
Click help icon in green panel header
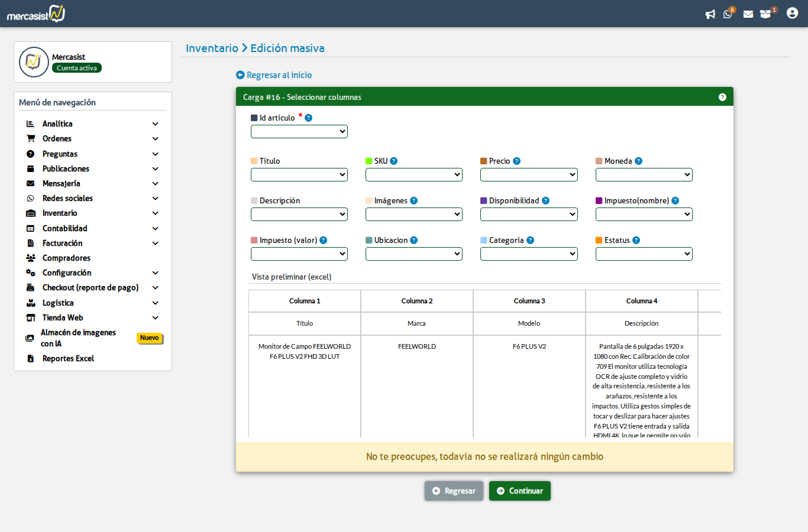722,97
